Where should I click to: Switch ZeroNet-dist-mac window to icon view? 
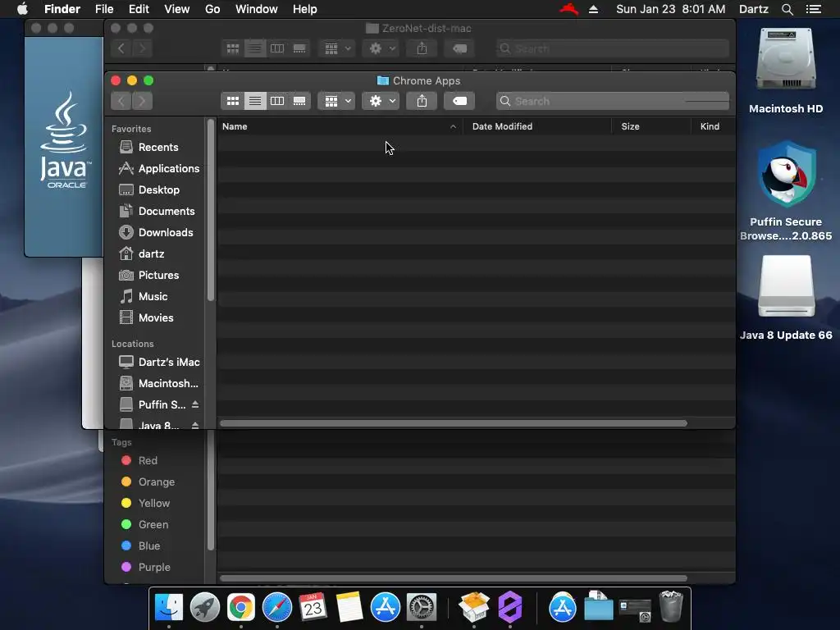[x=232, y=48]
